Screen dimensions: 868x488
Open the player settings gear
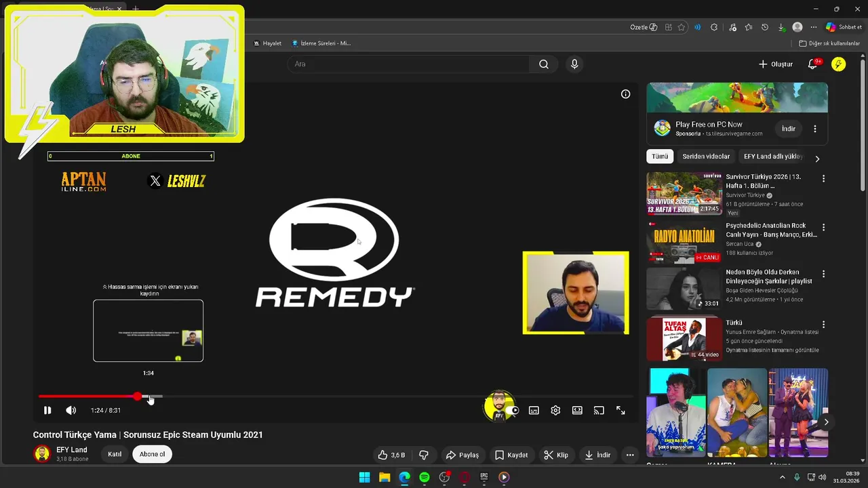(555, 410)
